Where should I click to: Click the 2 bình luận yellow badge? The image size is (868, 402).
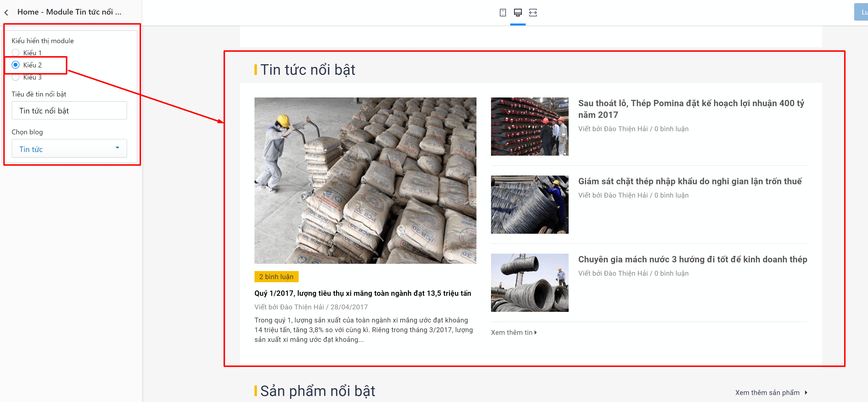[x=276, y=276]
